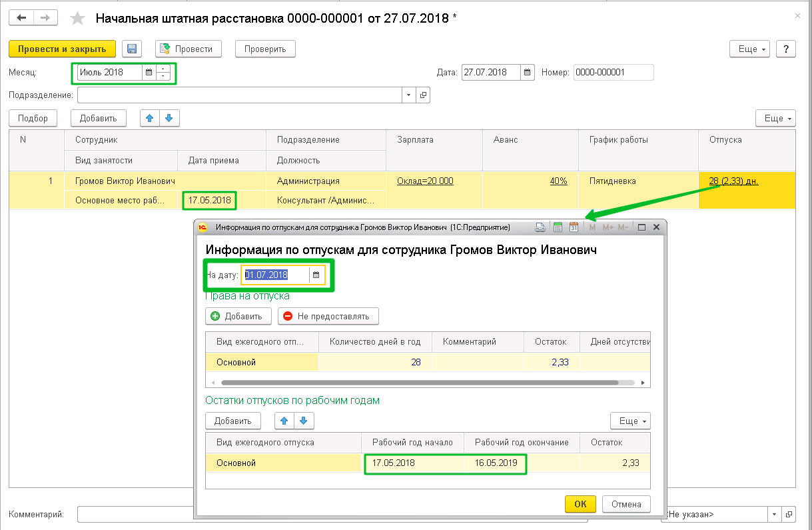The width and height of the screenshot is (812, 530).
Task: Save document with the floppy disk icon
Action: 132,49
